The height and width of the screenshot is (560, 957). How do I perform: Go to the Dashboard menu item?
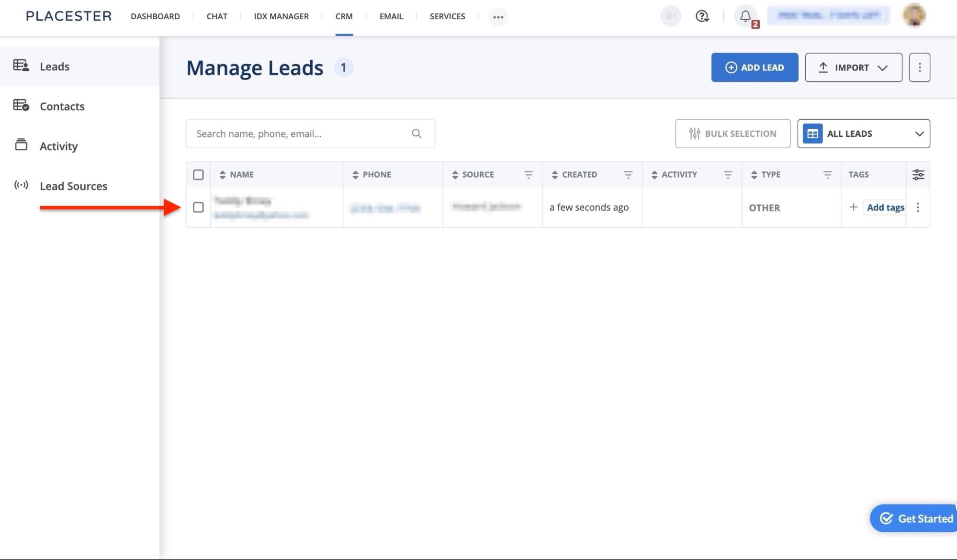(x=155, y=16)
